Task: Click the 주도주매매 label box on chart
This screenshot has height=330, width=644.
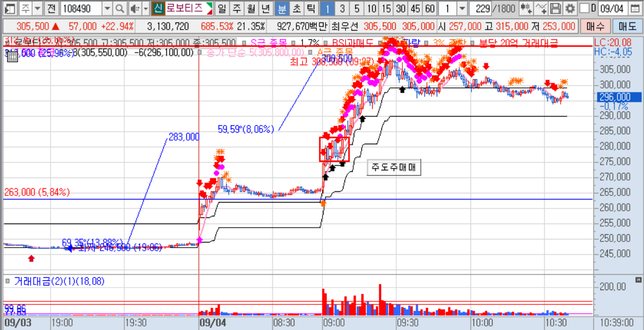Action: coord(394,168)
